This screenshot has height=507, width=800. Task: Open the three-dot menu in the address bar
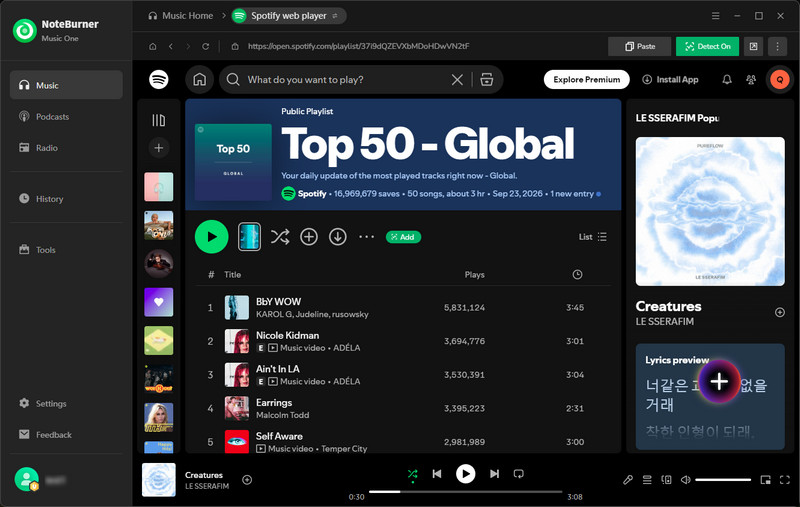click(778, 46)
